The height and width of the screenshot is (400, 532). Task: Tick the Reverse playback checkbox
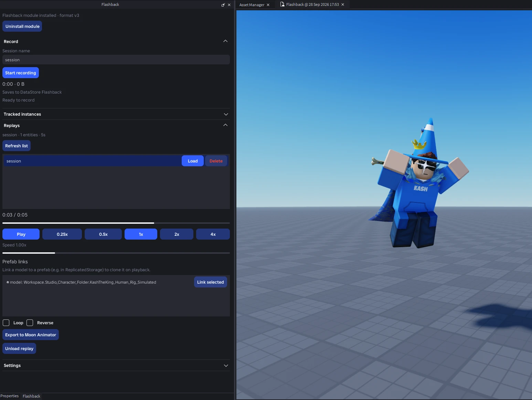point(30,323)
